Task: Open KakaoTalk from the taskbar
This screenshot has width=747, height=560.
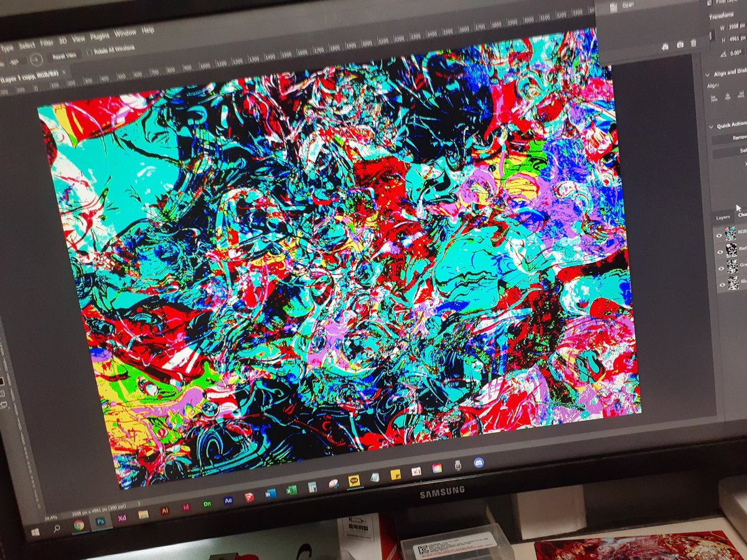Action: tap(354, 480)
